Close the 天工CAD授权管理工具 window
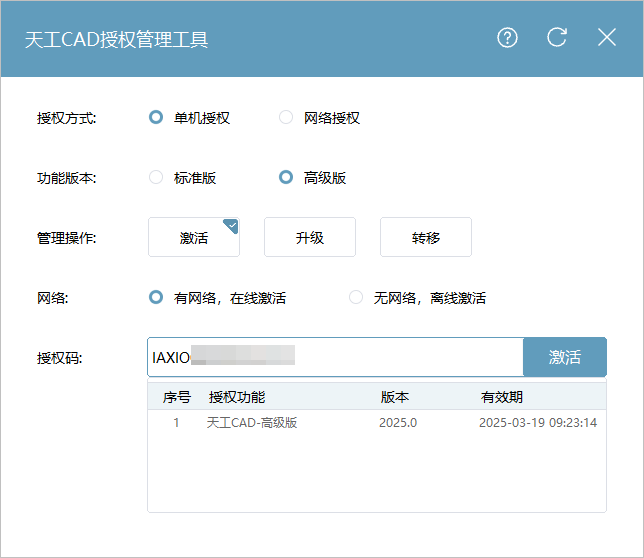This screenshot has width=644, height=558. (607, 38)
